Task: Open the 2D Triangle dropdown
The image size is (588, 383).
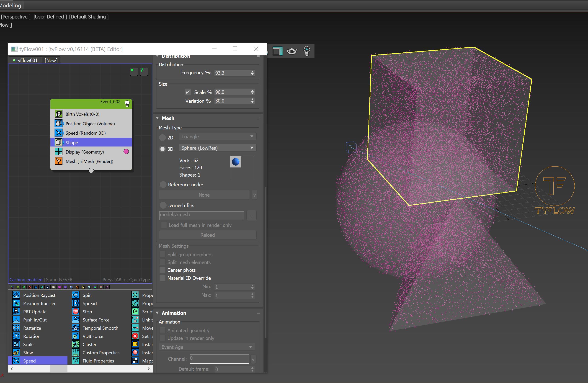Action: click(217, 136)
